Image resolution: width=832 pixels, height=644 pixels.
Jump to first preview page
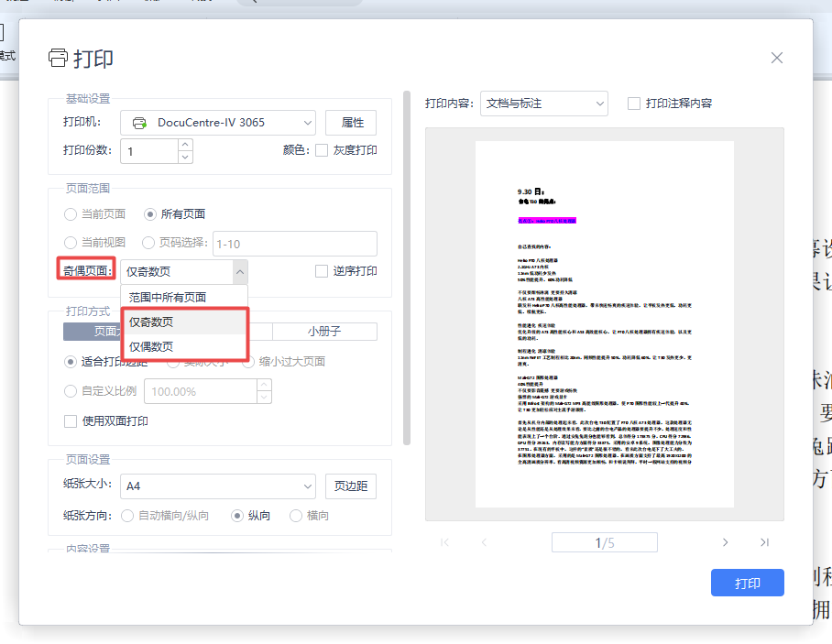(445, 542)
